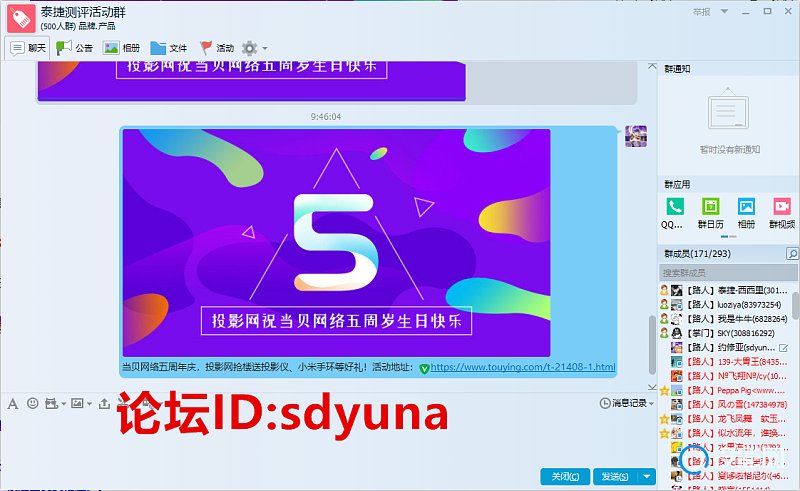Click the group avatar tag icon
The height and width of the screenshot is (491, 800).
click(21, 18)
